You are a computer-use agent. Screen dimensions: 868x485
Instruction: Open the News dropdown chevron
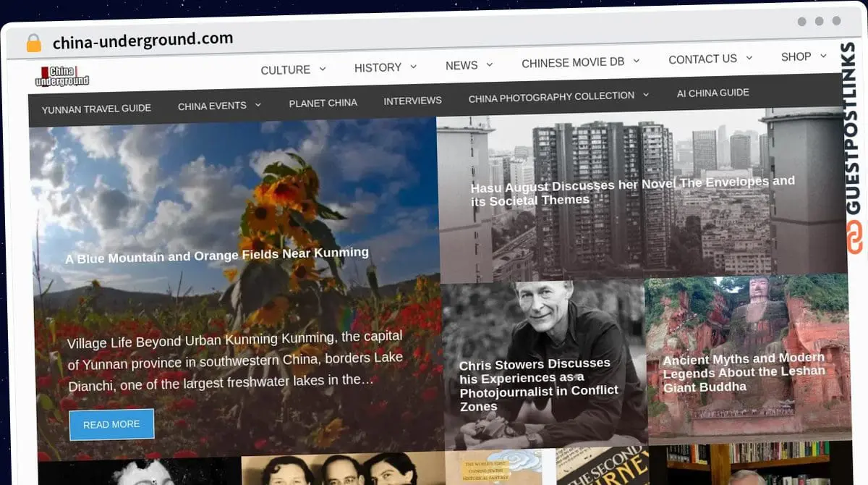(x=490, y=64)
